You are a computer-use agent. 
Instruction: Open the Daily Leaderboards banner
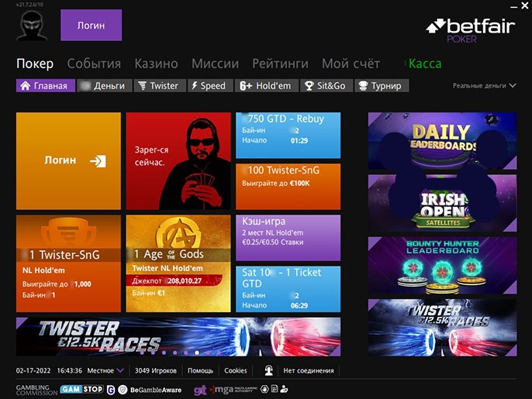pyautogui.click(x=442, y=141)
